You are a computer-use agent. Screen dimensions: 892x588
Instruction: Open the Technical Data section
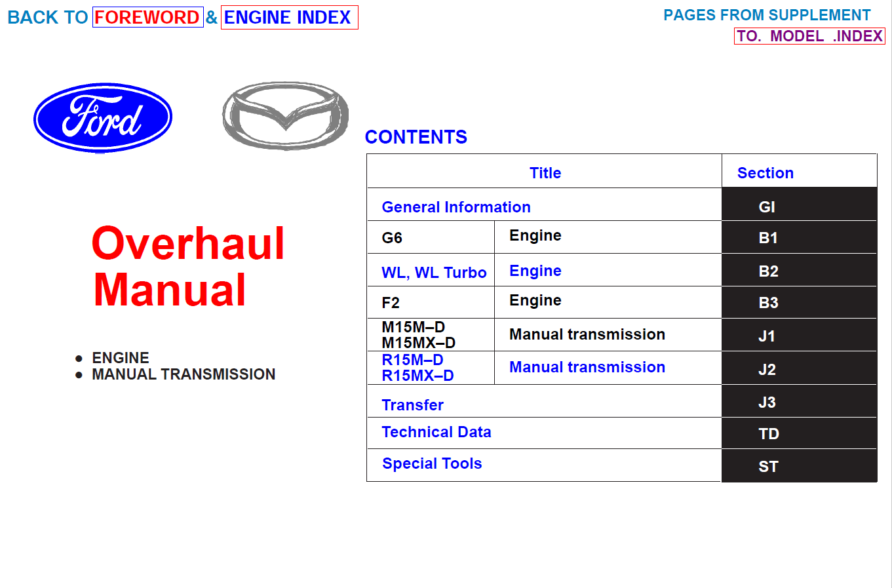tap(436, 432)
